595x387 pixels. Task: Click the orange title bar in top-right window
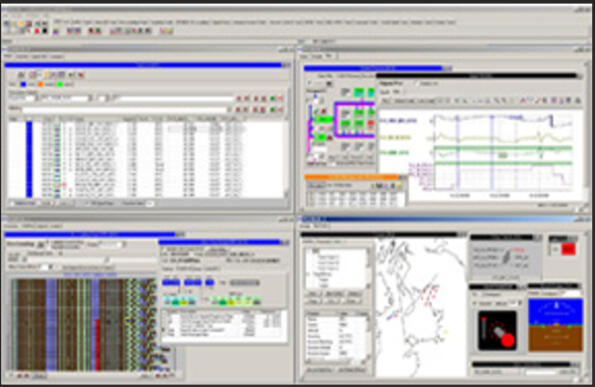coord(351,177)
